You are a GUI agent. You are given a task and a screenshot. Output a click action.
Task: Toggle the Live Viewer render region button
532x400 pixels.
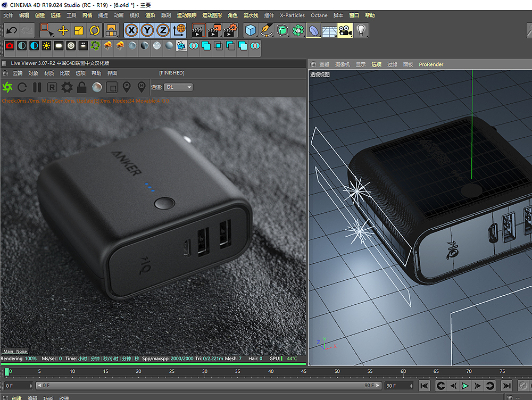click(112, 88)
